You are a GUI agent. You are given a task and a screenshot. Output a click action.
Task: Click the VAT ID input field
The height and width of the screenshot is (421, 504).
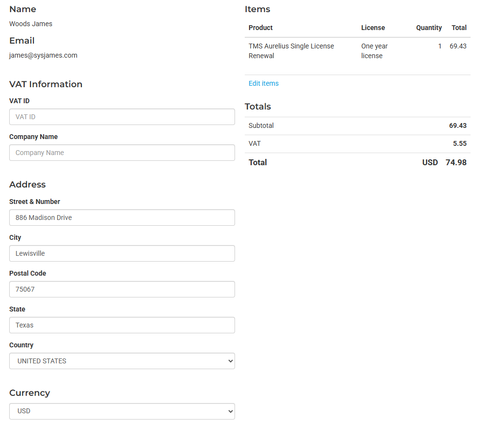click(122, 117)
